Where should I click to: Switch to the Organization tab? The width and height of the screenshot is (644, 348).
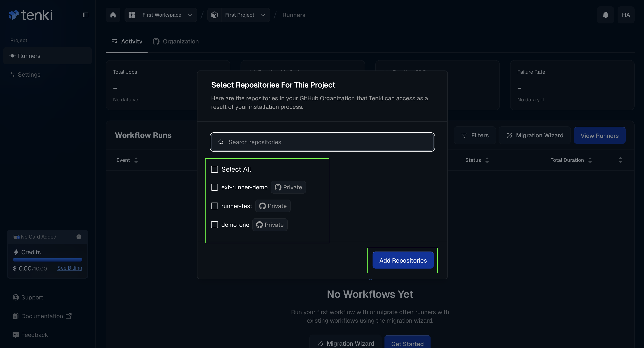176,42
